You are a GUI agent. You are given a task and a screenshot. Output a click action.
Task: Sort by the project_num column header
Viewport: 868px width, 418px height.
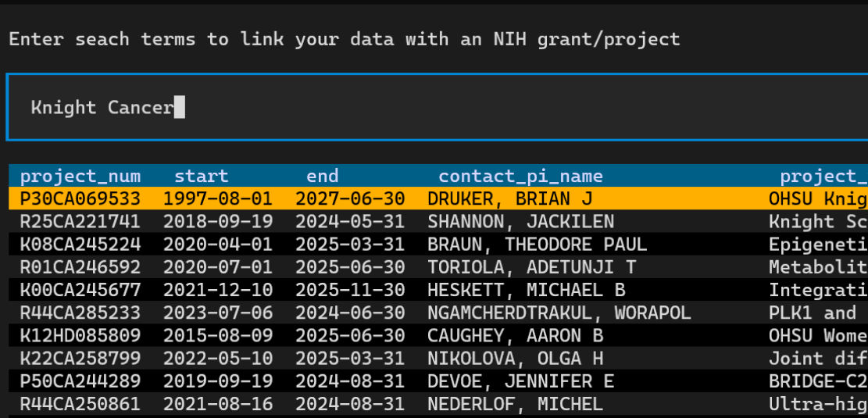point(80,177)
